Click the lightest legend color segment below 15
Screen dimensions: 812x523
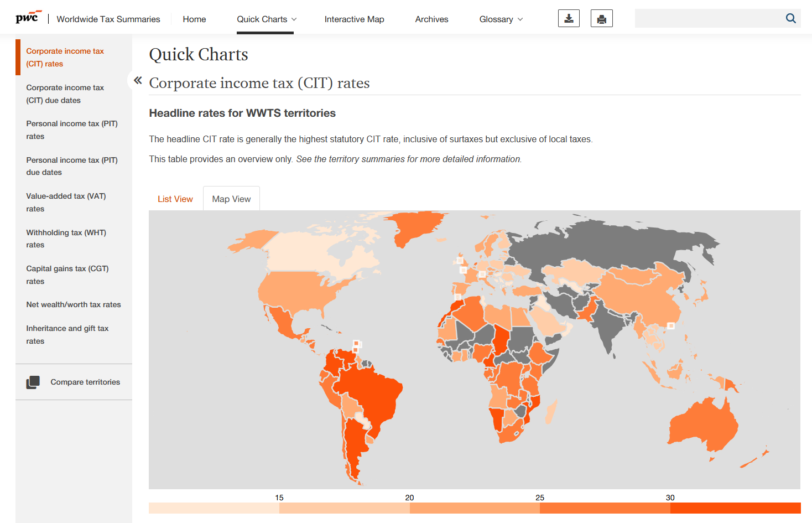(214, 508)
